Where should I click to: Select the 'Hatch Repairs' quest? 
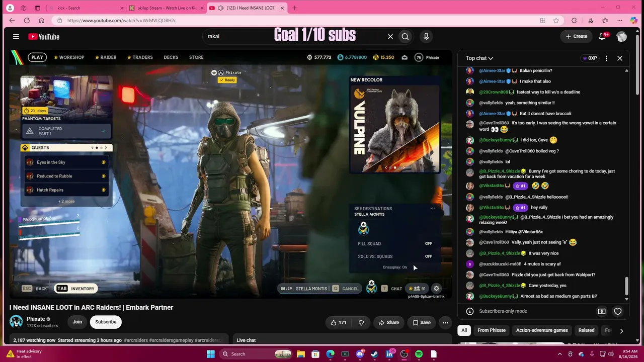tap(66, 190)
